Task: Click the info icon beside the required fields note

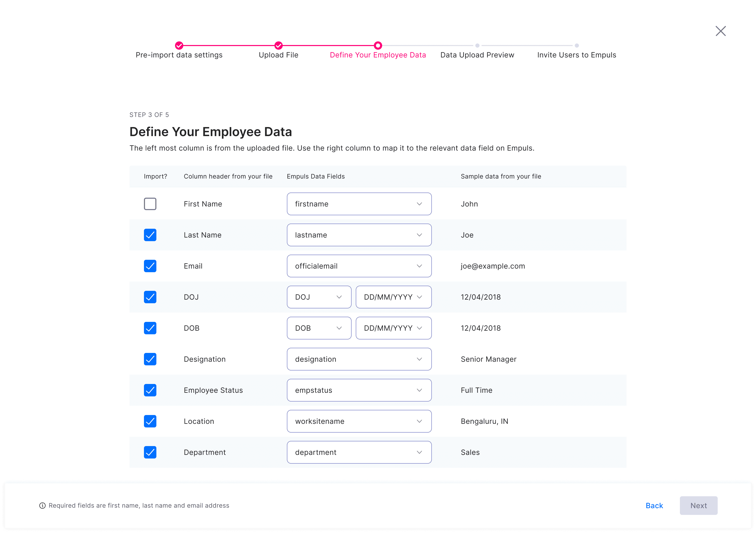Action: pyautogui.click(x=42, y=505)
